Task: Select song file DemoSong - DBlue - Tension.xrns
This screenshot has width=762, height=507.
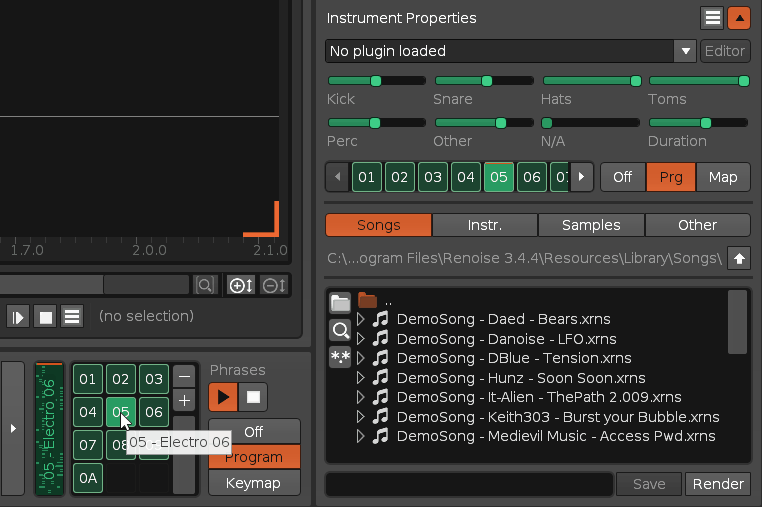Action: 514,358
